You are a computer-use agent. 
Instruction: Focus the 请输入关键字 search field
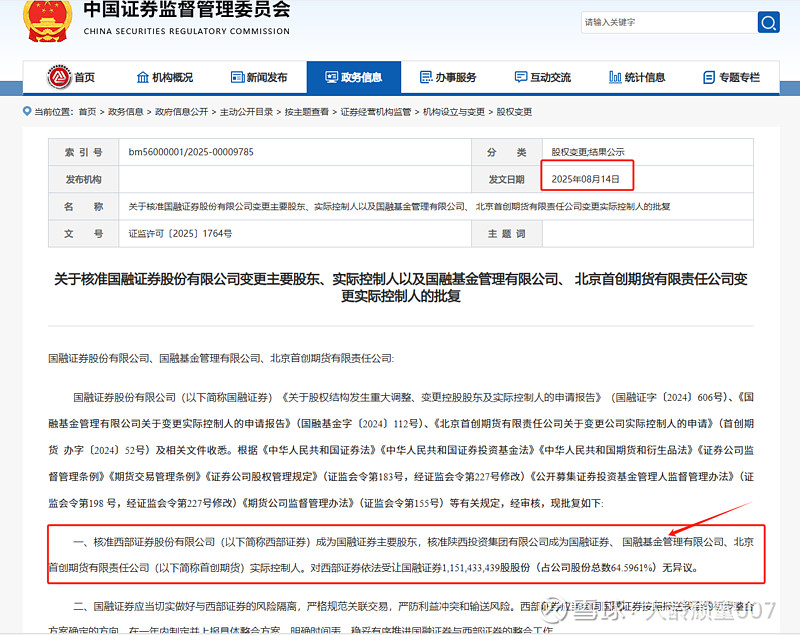669,22
